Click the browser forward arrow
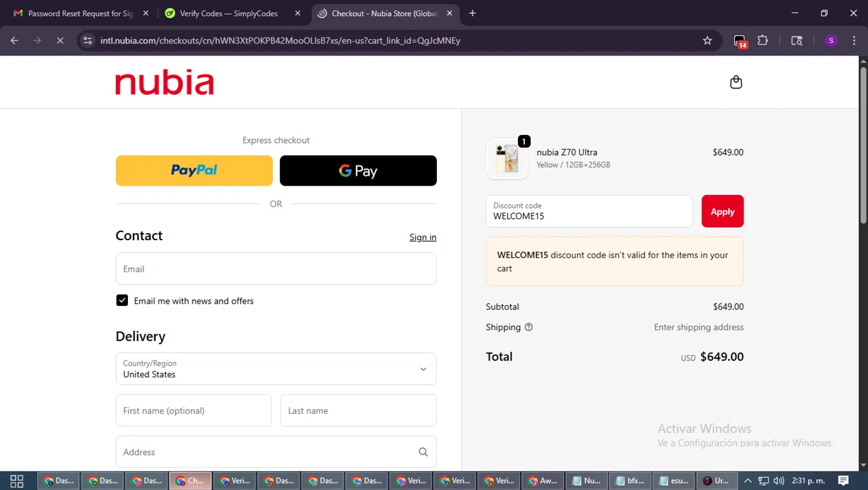 tap(37, 40)
